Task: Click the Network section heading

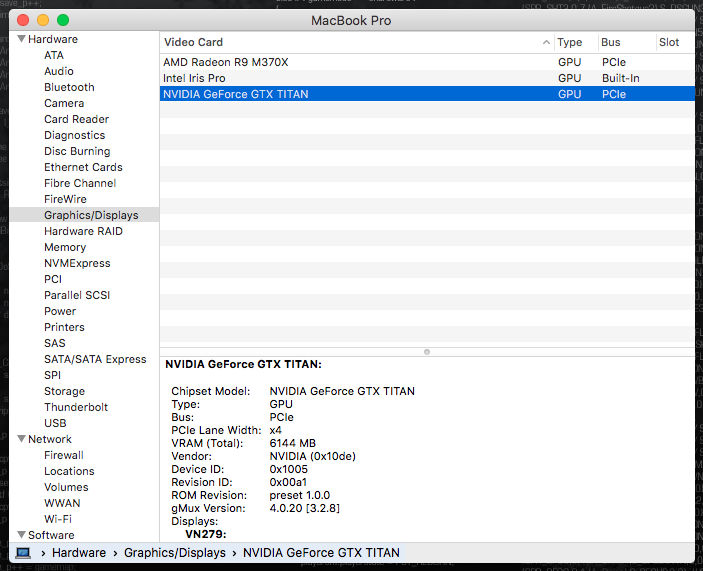Action: pos(50,439)
